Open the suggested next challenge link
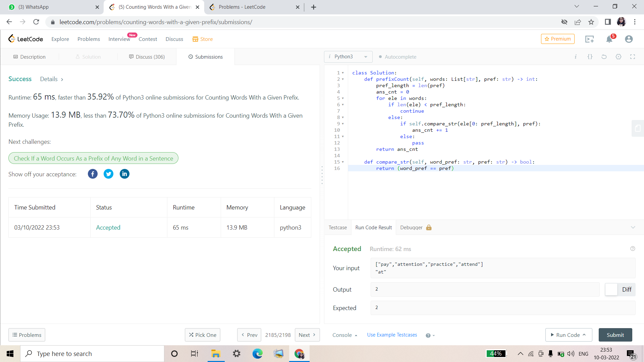The height and width of the screenshot is (362, 644). tap(93, 158)
